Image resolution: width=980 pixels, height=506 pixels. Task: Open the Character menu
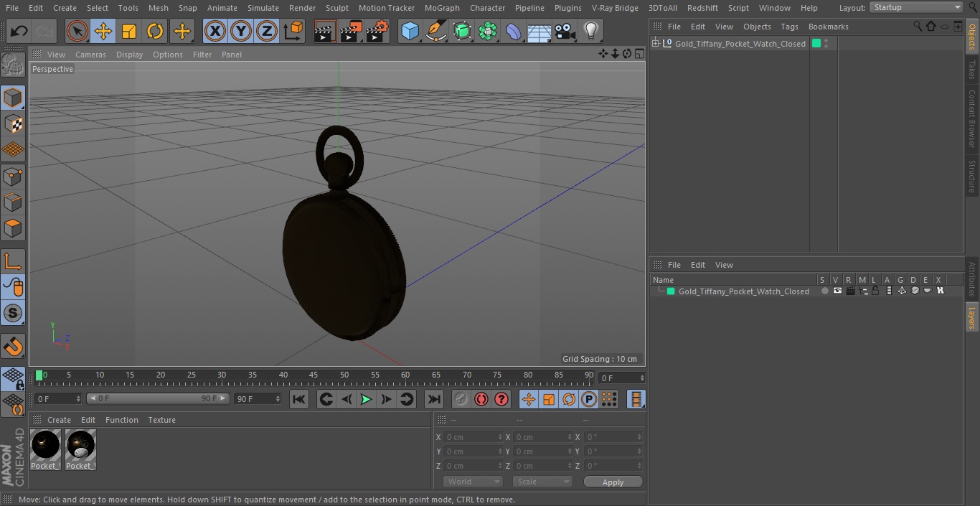click(x=488, y=8)
